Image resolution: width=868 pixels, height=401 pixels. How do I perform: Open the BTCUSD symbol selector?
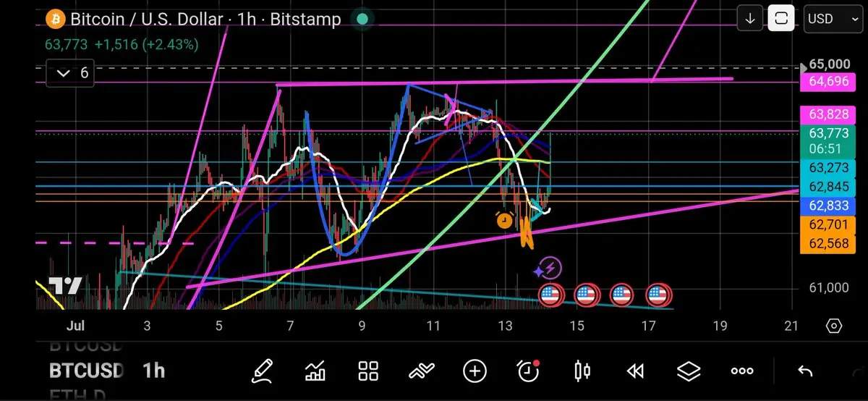(87, 371)
